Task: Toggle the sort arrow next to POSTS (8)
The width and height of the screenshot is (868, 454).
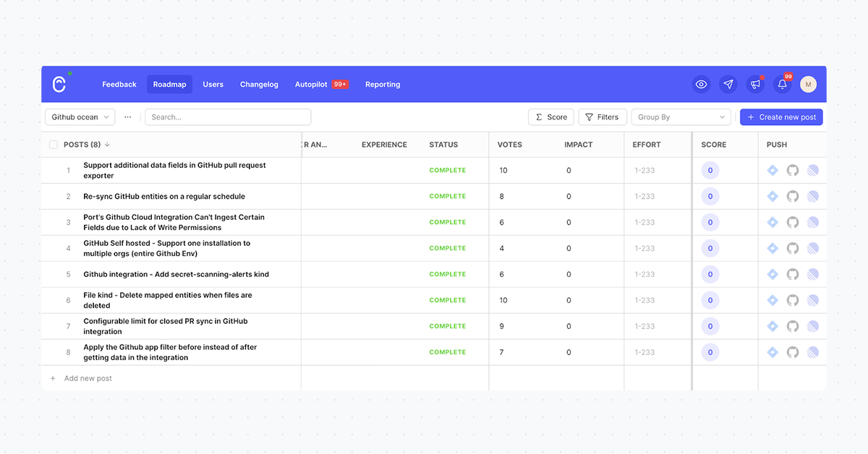Action: pyautogui.click(x=108, y=145)
